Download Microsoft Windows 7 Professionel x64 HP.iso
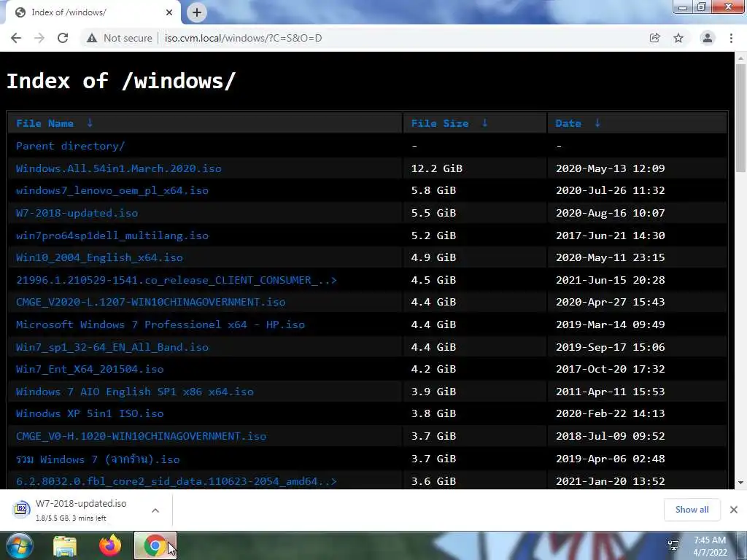The image size is (747, 560). click(x=160, y=324)
